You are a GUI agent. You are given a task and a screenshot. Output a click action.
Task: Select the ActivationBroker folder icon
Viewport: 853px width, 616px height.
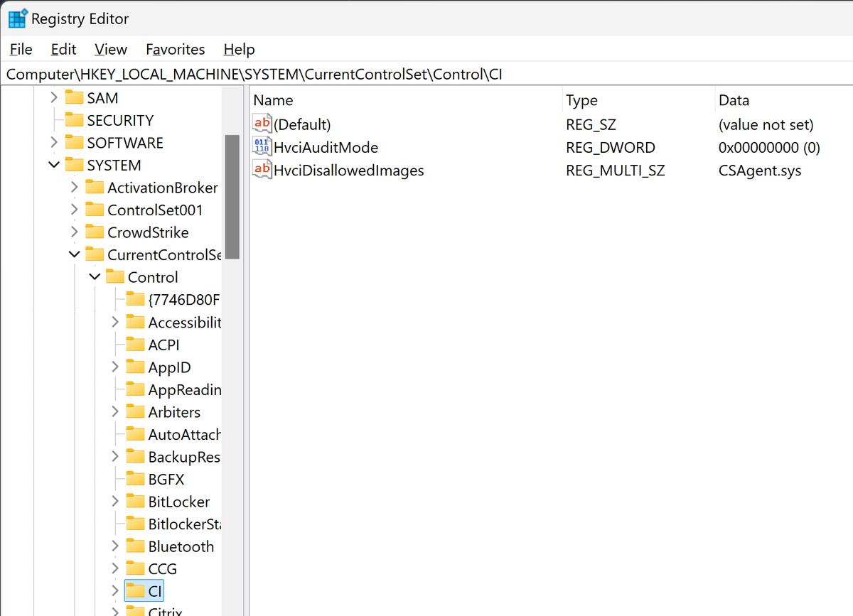95,188
